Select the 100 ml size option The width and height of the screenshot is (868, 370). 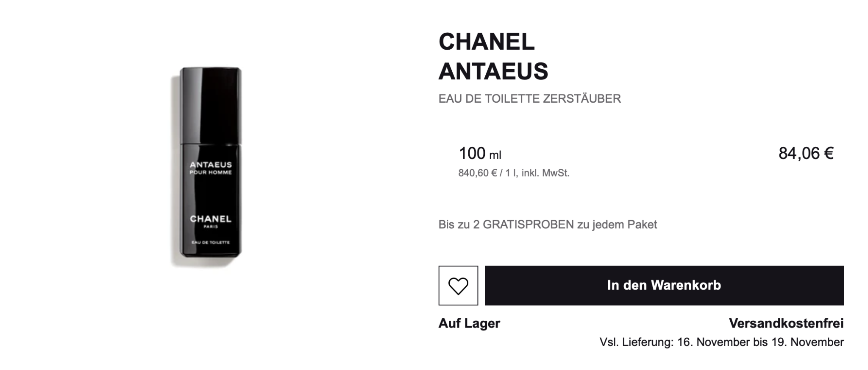tap(480, 154)
